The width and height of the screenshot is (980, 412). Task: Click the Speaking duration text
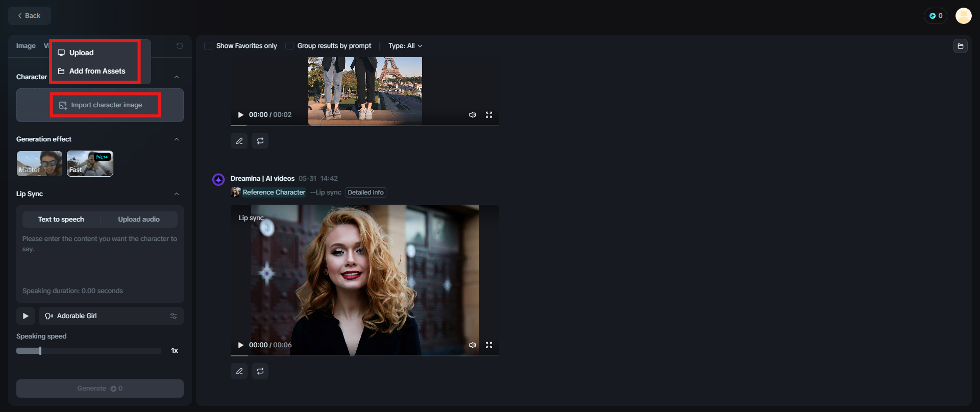(72, 291)
